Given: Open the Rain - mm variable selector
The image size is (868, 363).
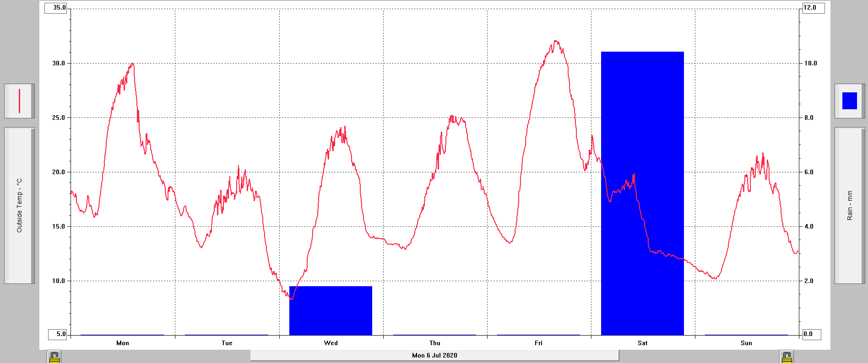Looking at the screenshot, I should (850, 205).
